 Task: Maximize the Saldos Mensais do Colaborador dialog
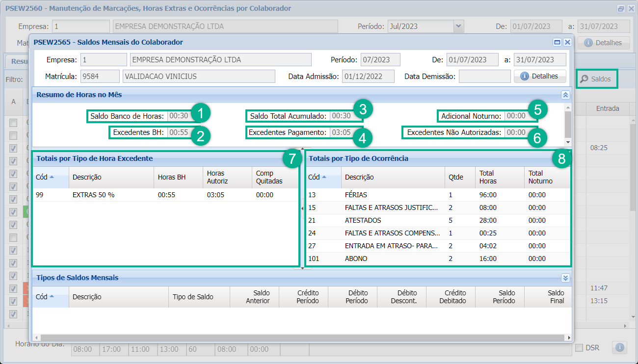click(558, 43)
